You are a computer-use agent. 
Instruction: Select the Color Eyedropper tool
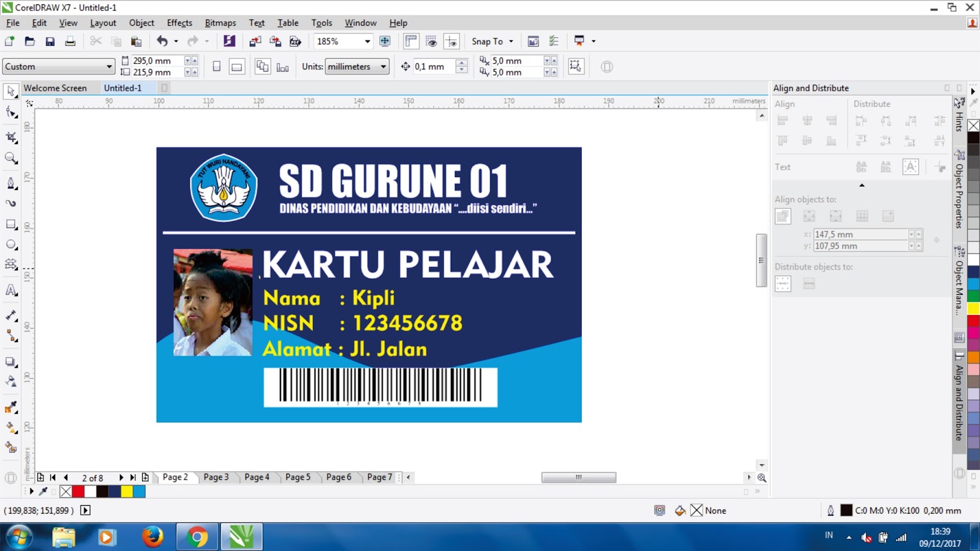[11, 408]
